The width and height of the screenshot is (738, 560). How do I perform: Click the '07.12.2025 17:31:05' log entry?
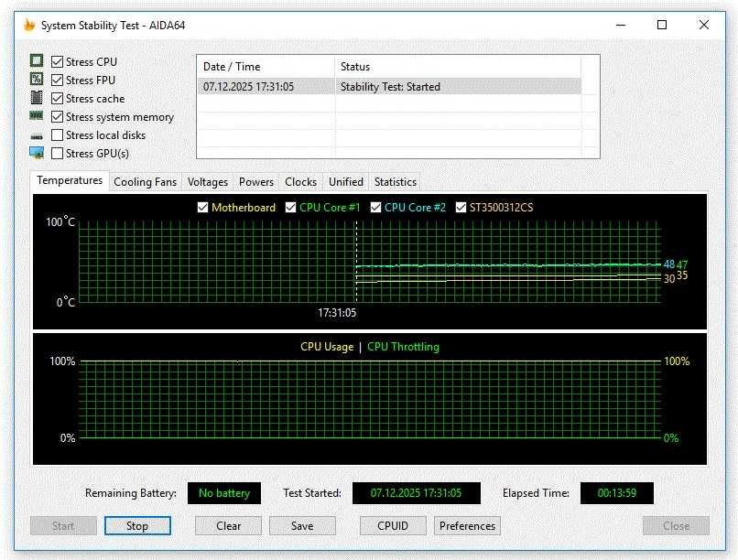tap(248, 87)
